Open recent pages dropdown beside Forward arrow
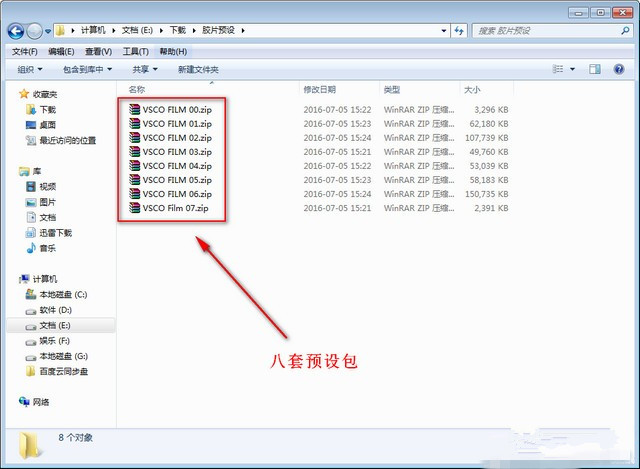This screenshot has height=469, width=640. pyautogui.click(x=48, y=31)
